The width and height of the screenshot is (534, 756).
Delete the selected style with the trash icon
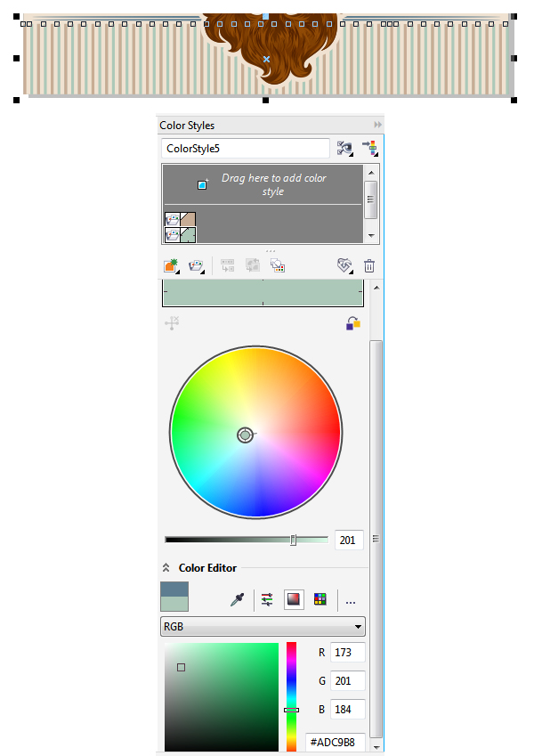coord(369,265)
